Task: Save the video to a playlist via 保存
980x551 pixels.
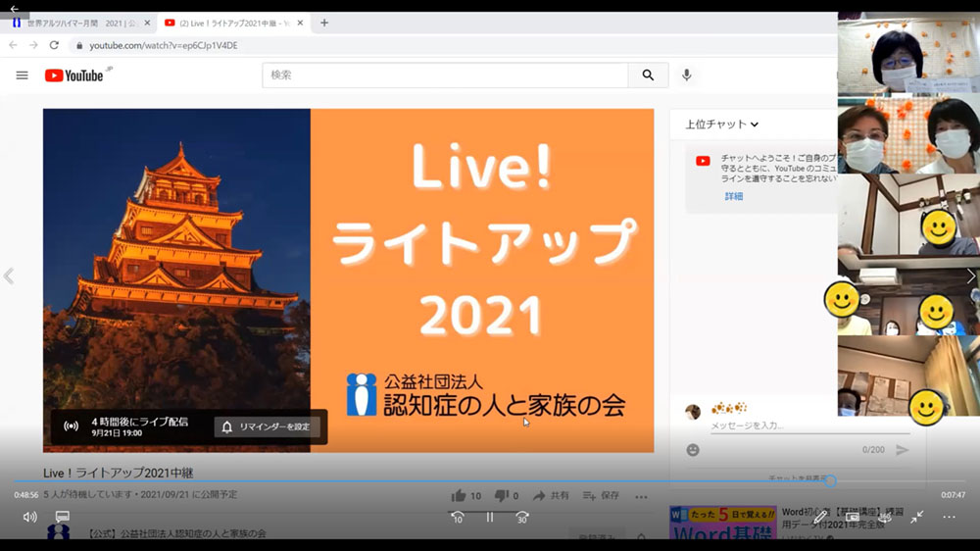Action: pyautogui.click(x=601, y=496)
